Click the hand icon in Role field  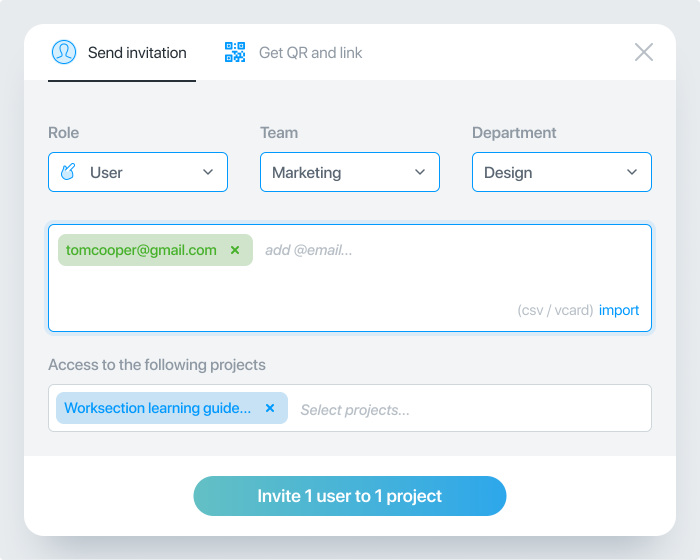point(68,172)
